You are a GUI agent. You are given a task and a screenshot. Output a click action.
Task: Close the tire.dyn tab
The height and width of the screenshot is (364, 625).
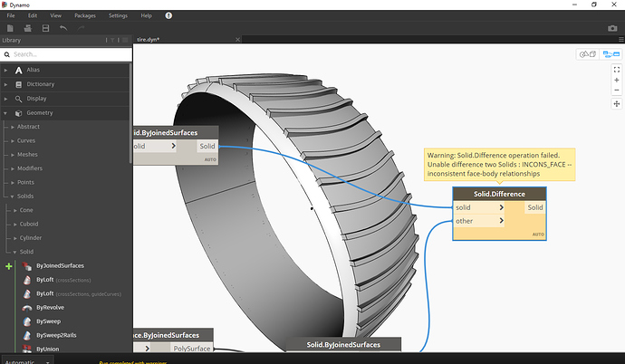point(237,40)
